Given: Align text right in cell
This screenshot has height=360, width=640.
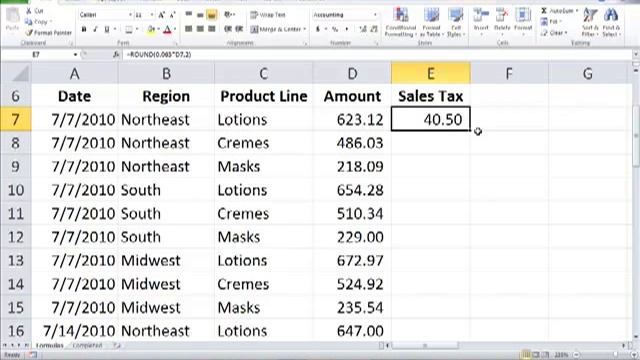Looking at the screenshot, I should point(211,29).
